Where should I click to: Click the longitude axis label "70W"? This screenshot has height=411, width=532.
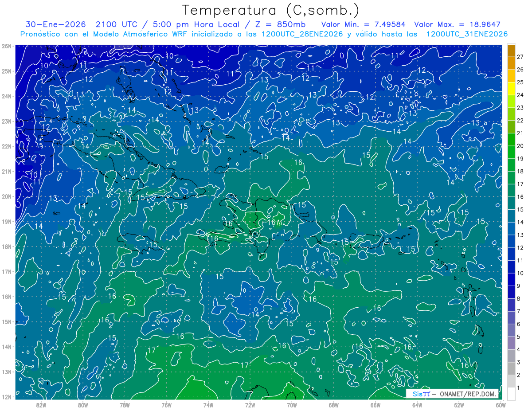292,405
